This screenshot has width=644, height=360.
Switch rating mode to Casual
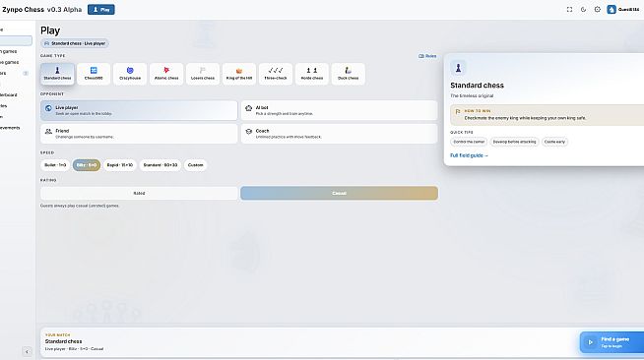(x=340, y=193)
